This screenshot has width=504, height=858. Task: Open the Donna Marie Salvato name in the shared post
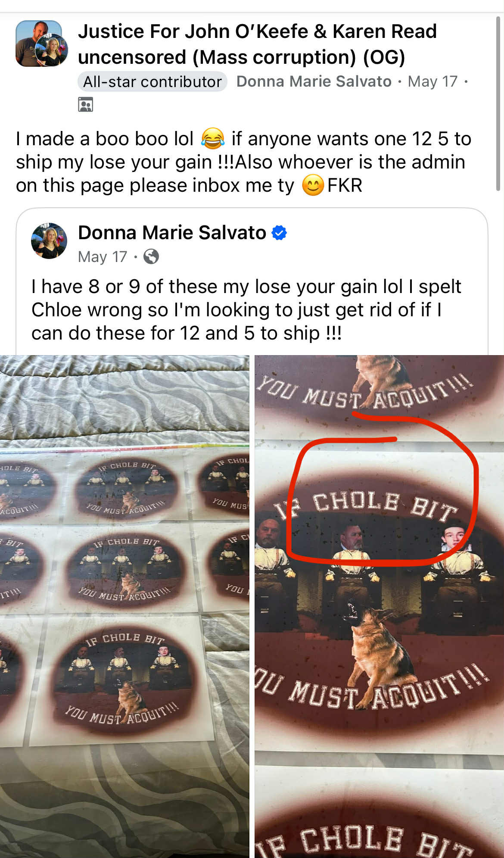click(172, 233)
